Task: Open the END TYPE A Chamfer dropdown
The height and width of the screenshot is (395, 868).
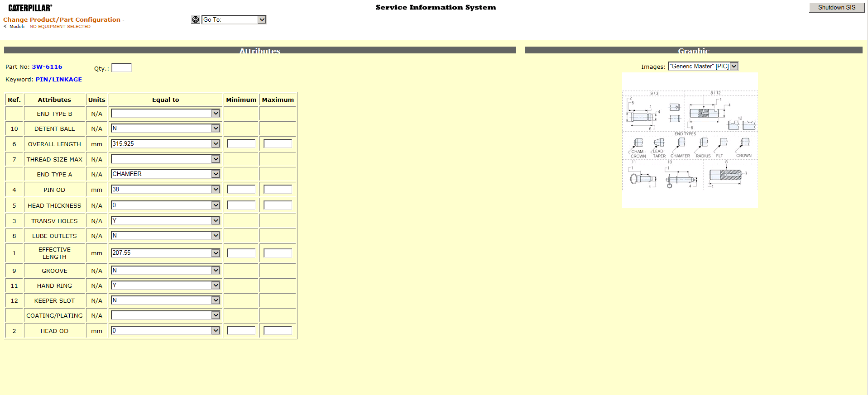Action: 166,174
